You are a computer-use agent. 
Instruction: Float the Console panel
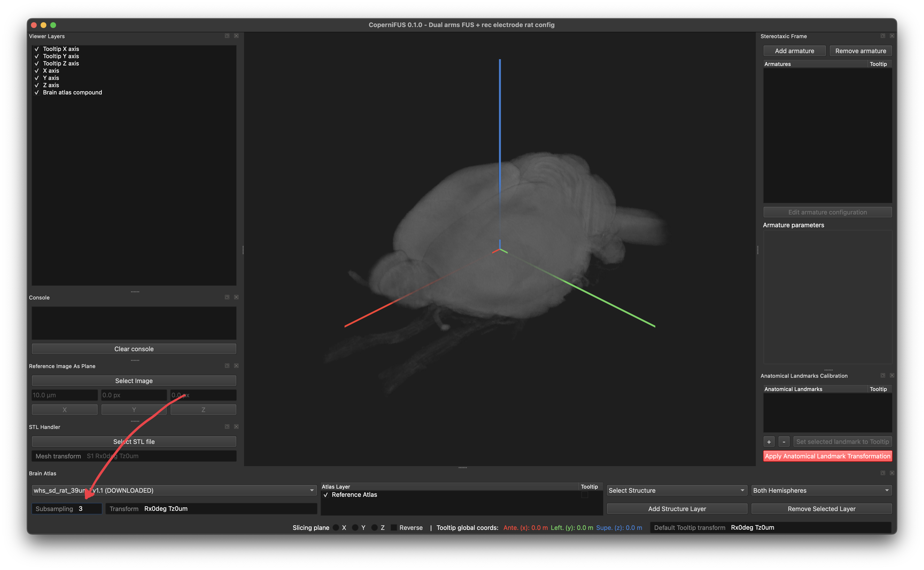point(227,297)
